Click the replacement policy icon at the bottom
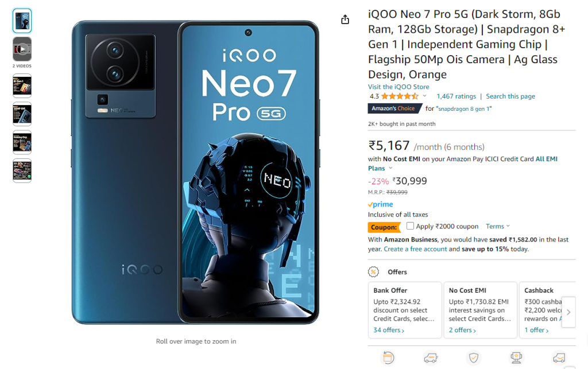The height and width of the screenshot is (369, 588). click(x=388, y=357)
